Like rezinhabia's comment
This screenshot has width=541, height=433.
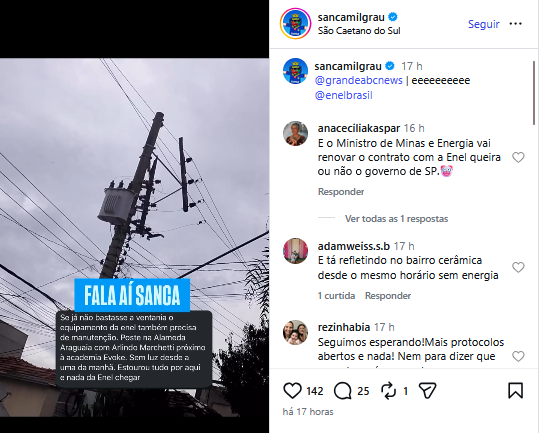pyautogui.click(x=518, y=356)
